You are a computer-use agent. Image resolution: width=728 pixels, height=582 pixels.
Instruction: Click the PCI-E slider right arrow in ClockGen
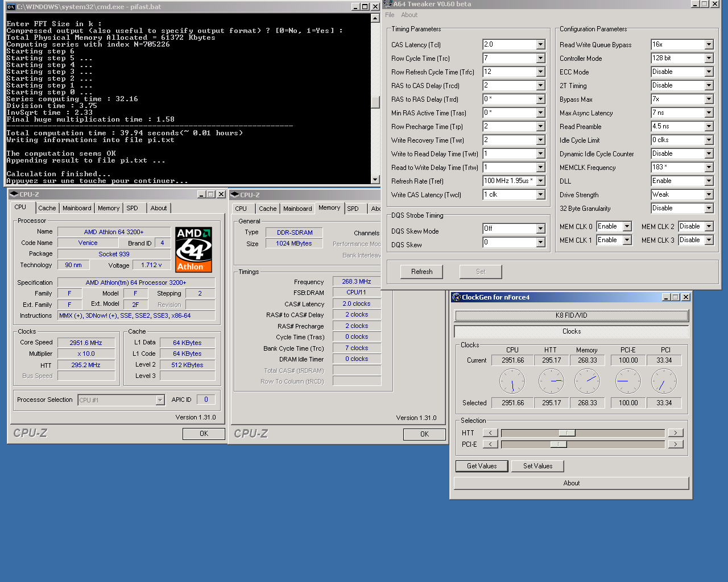[676, 444]
